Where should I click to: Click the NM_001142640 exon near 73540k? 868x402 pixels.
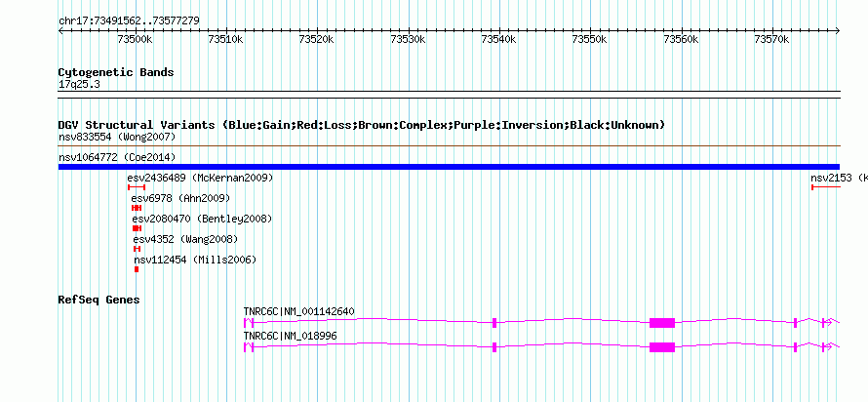click(494, 323)
